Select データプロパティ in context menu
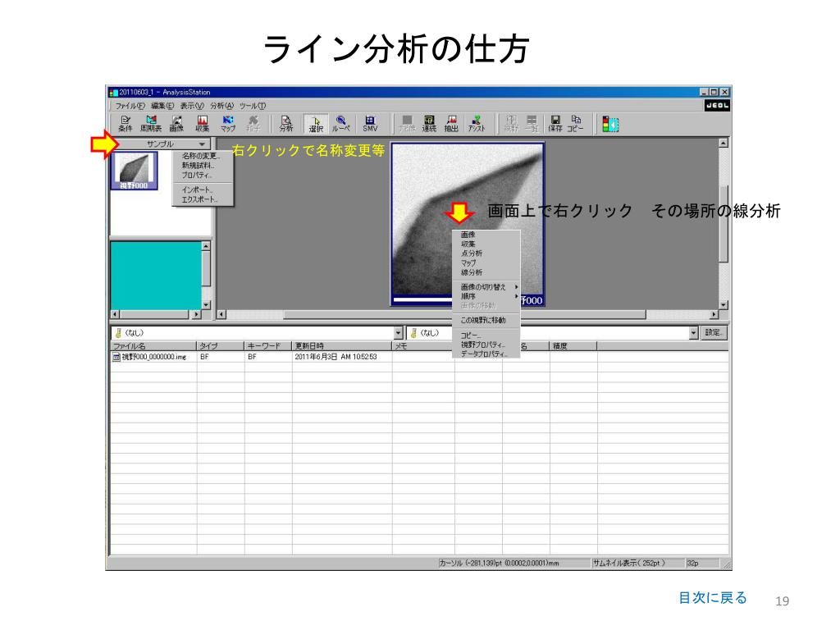The height and width of the screenshot is (630, 840). [x=484, y=354]
